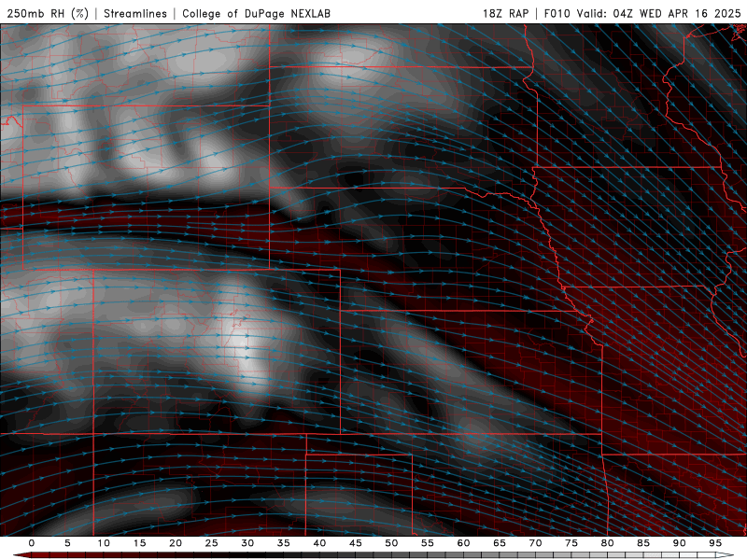Click the 'Streamlines' label in header
This screenshot has width=747, height=560.
[x=135, y=13]
